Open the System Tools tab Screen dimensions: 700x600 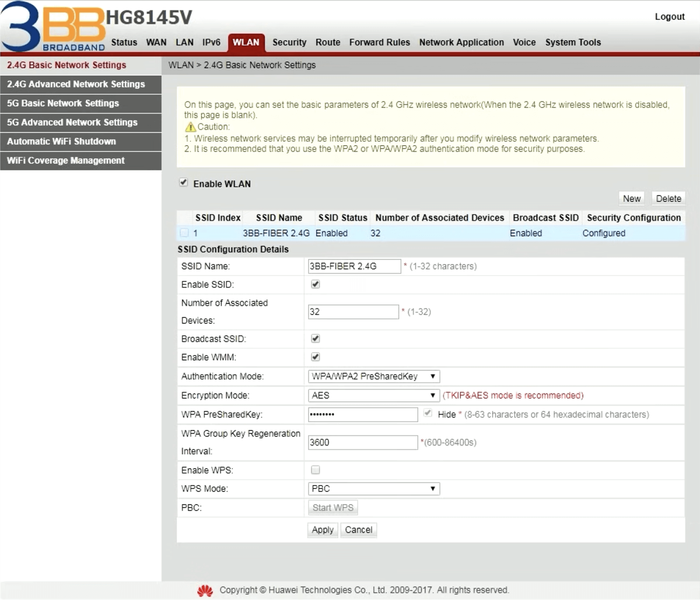tap(573, 42)
